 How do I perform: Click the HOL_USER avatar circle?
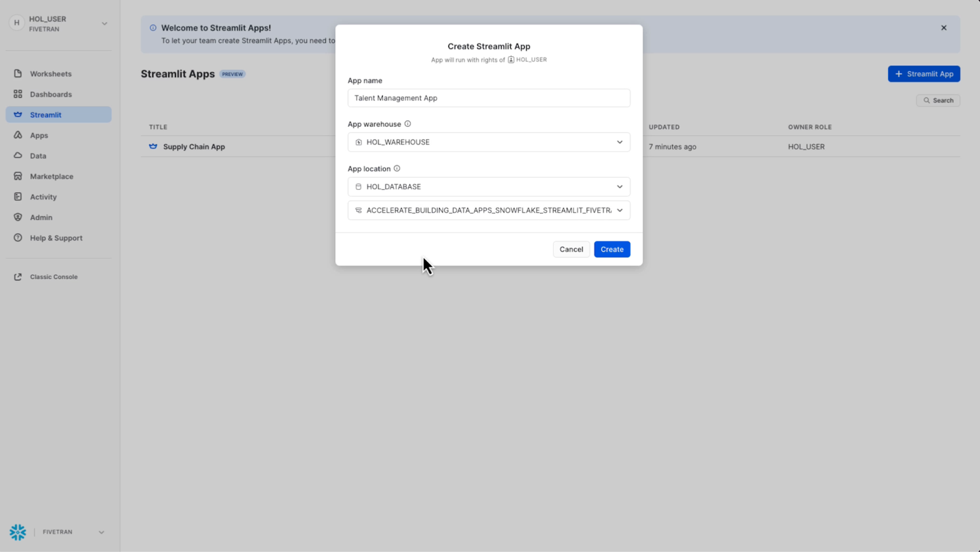coord(17,23)
